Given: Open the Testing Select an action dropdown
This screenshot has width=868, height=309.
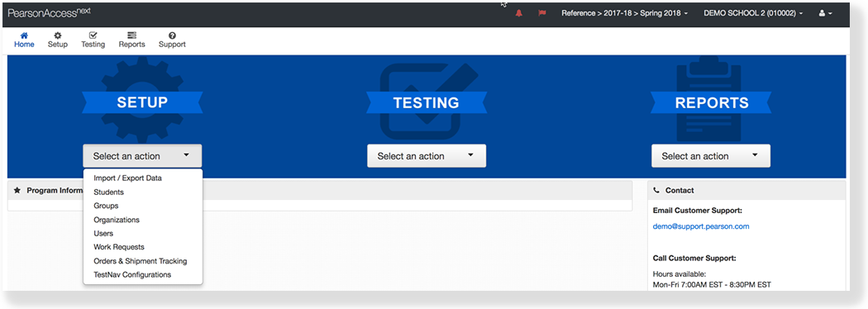Looking at the screenshot, I should (427, 156).
